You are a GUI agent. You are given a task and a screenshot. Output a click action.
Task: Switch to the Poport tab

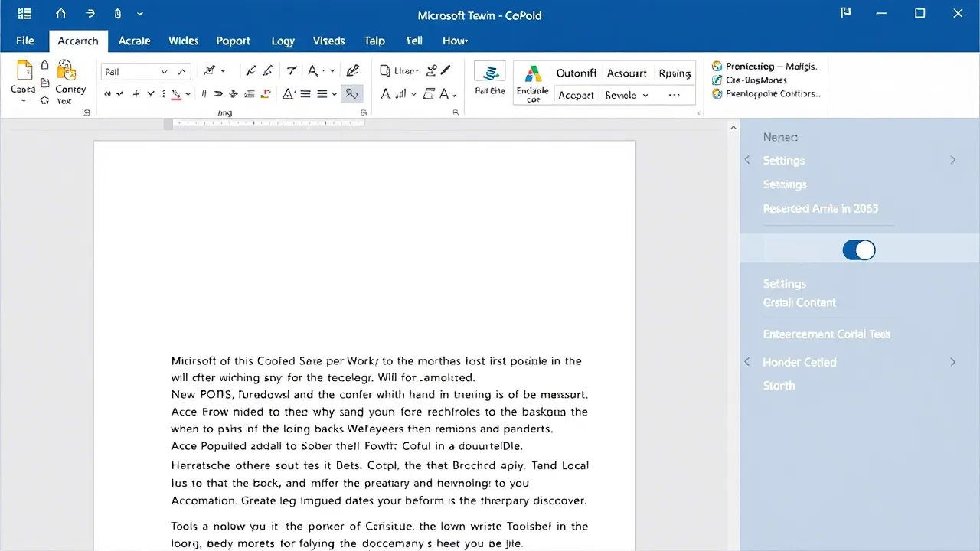234,41
